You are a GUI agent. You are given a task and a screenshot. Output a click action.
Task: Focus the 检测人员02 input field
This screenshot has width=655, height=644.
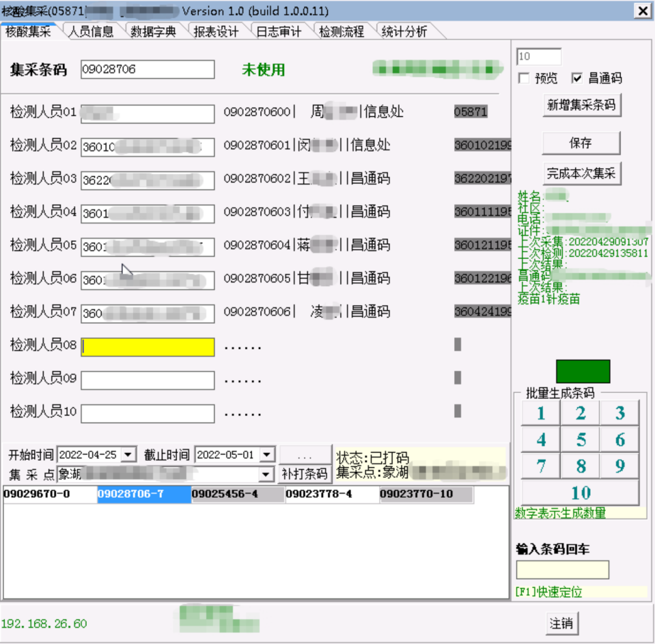tap(147, 147)
